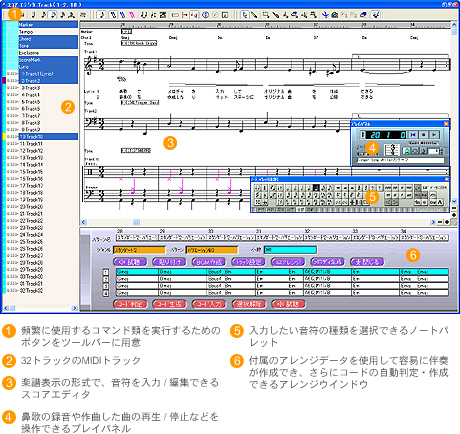Select chord row number 4 in arrange window

(106, 293)
